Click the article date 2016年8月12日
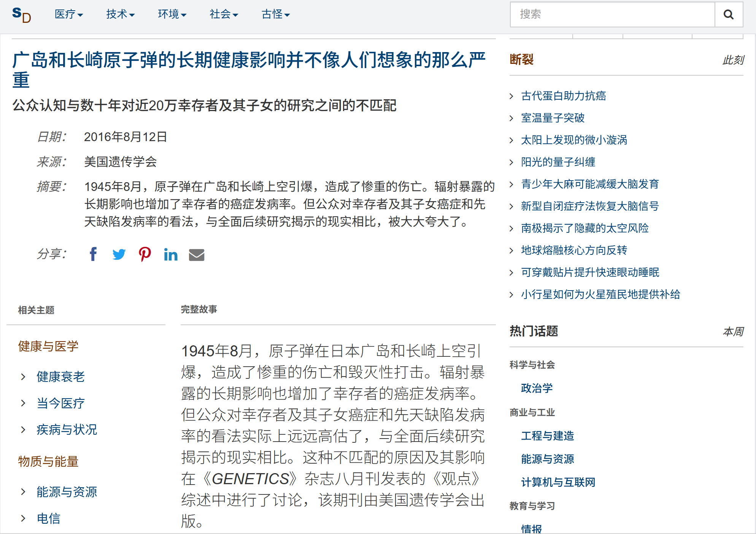Image resolution: width=756 pixels, height=534 pixels. click(125, 137)
